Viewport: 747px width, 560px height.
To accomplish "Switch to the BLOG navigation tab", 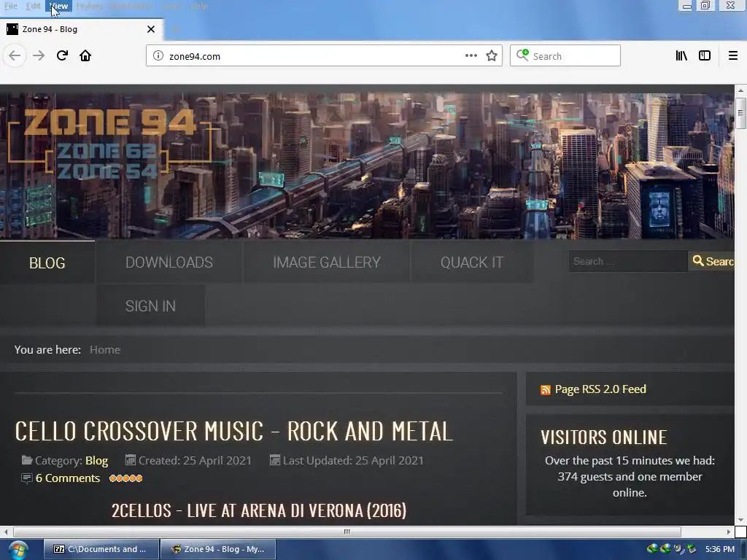I will coord(47,262).
